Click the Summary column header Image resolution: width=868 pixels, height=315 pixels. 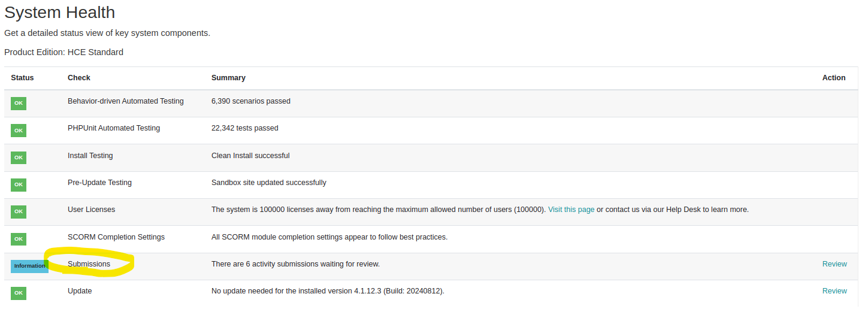click(x=228, y=78)
